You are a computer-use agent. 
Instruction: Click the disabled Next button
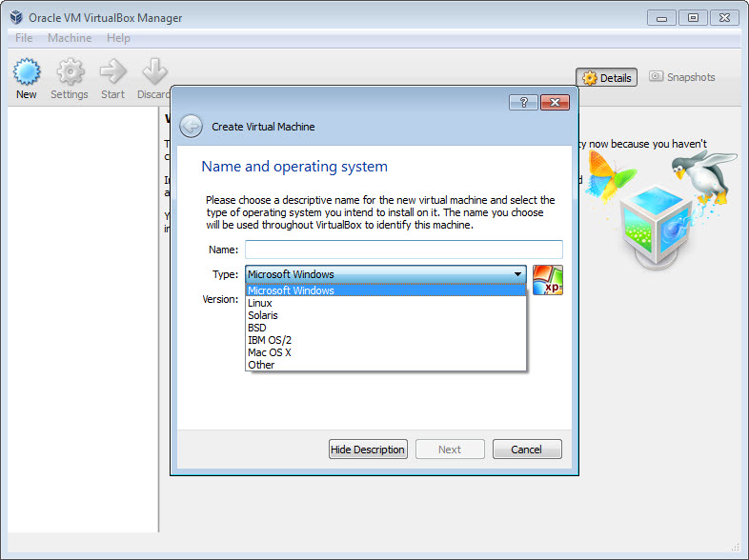[x=450, y=450]
